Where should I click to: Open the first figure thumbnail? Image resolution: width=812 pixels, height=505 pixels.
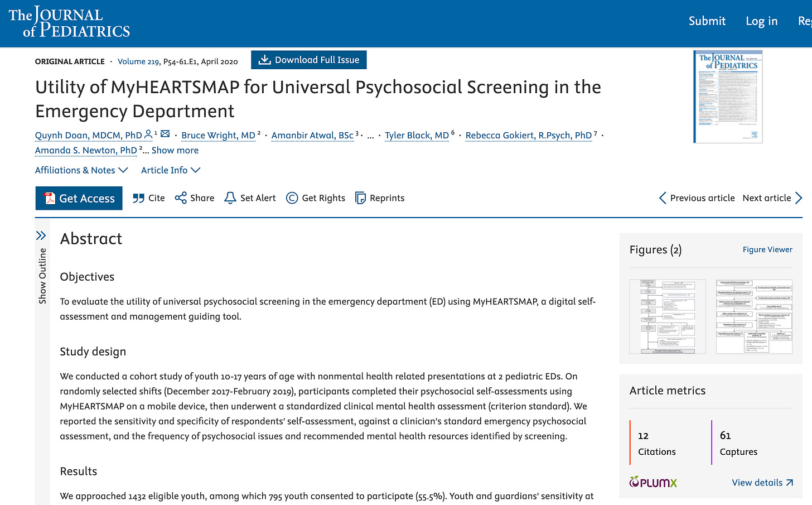click(x=668, y=316)
